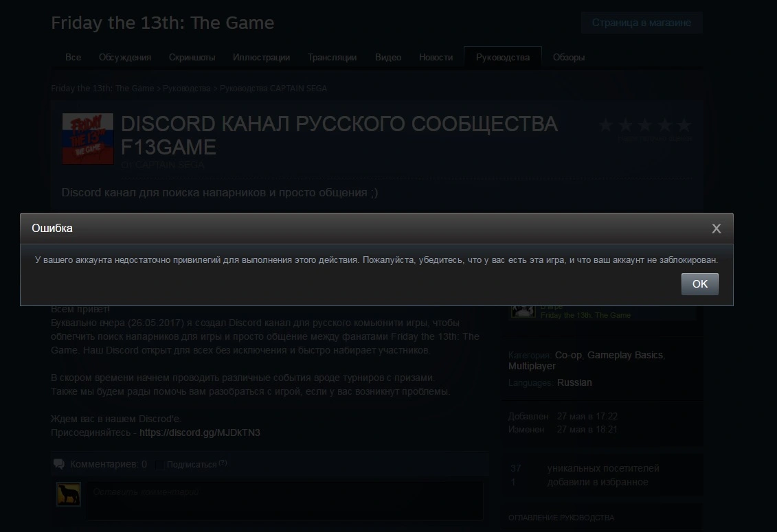Click the 'Добавлен 27 мая в 17:22' text

[563, 416]
